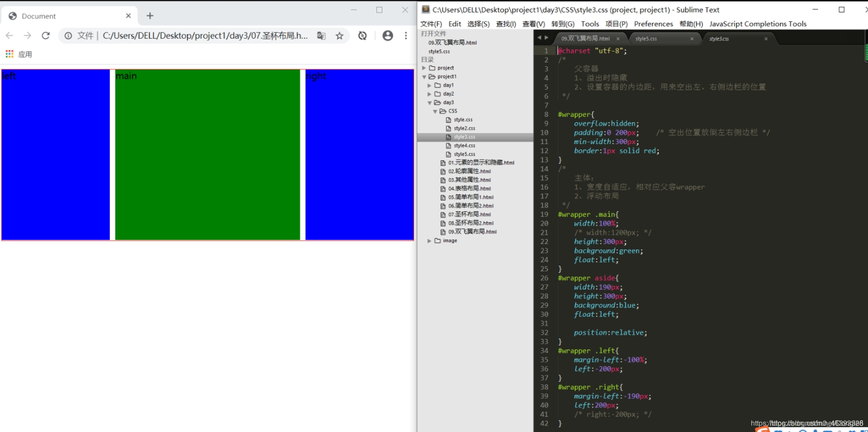
Task: Open 01.元素的显示和隐藏.html file
Action: coord(481,163)
